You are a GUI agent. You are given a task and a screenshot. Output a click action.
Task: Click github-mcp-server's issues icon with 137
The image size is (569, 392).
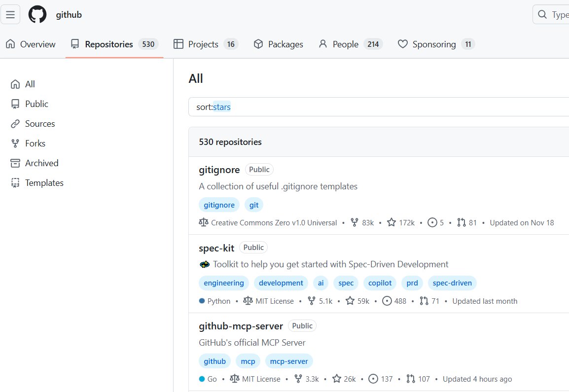tap(373, 379)
